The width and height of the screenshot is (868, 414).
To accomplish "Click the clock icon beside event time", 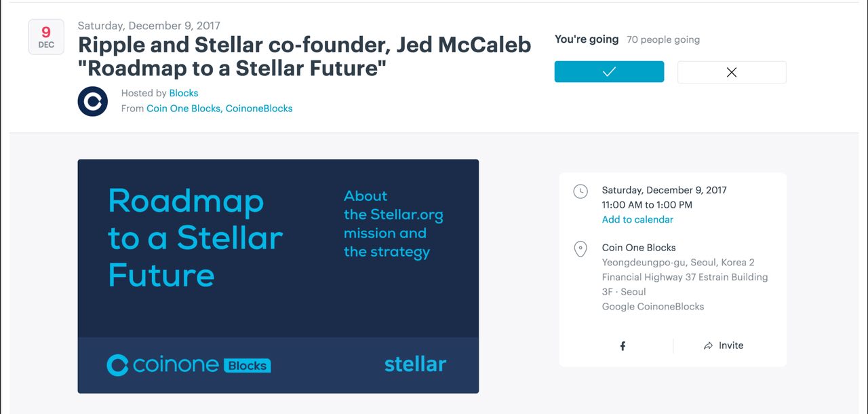I will (x=580, y=191).
